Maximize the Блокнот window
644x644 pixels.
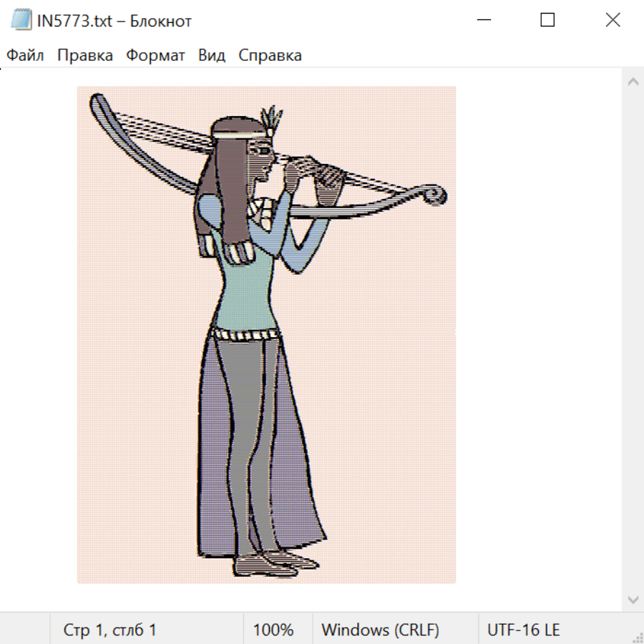(547, 21)
